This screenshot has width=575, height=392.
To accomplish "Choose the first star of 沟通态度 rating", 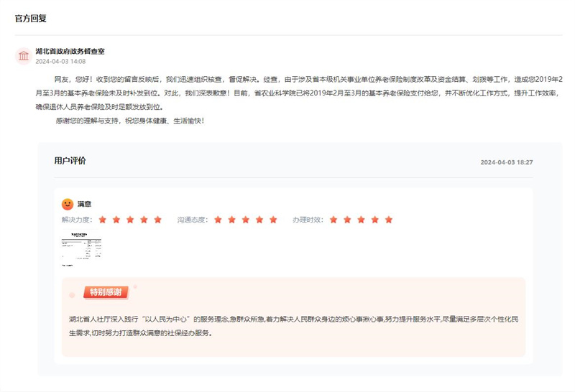I will click(x=218, y=220).
